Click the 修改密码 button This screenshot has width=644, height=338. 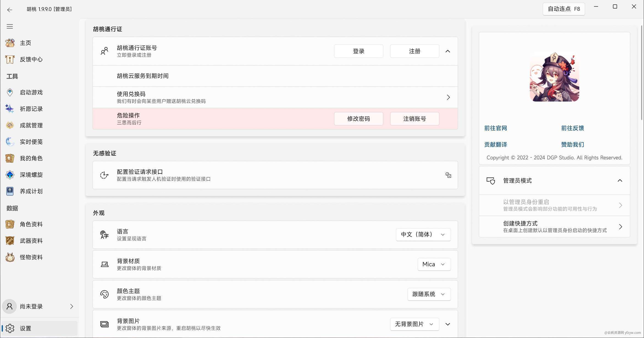(x=358, y=119)
